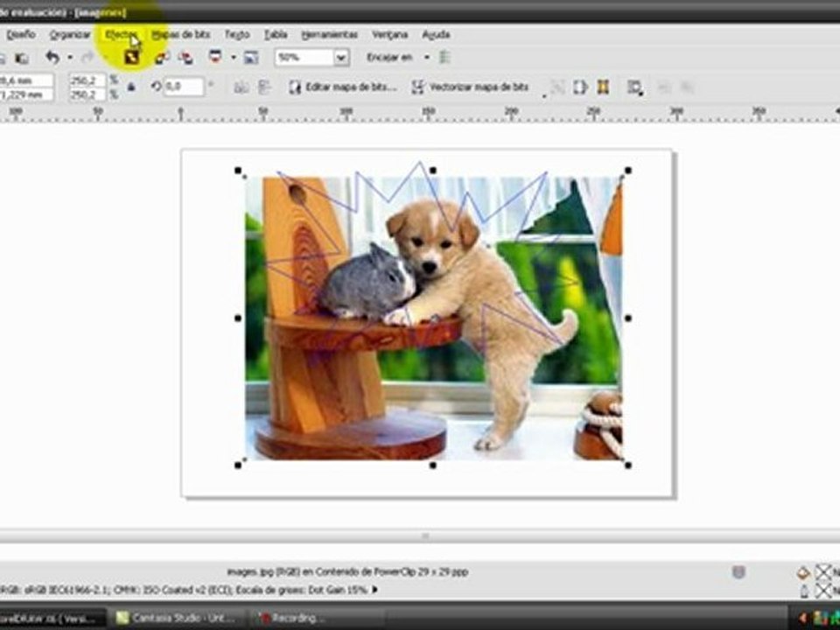This screenshot has width=840, height=630.
Task: Click the wrap text flyout icon
Action: [635, 87]
